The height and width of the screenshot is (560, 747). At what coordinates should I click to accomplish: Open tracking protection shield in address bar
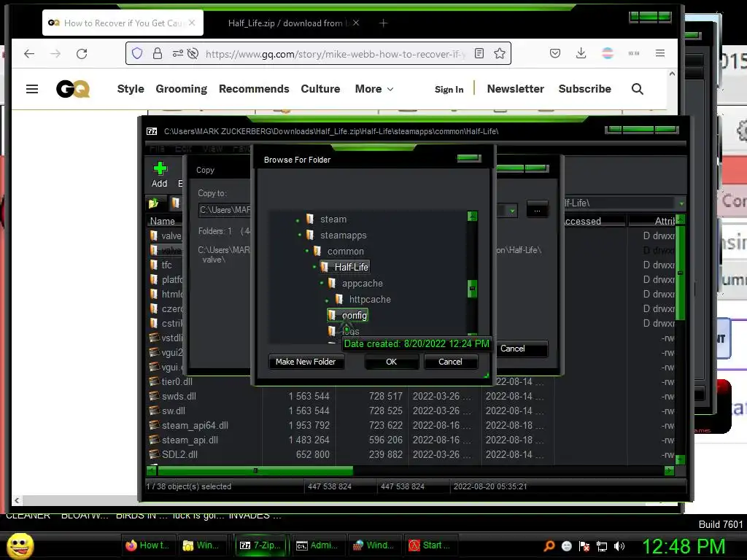(136, 53)
